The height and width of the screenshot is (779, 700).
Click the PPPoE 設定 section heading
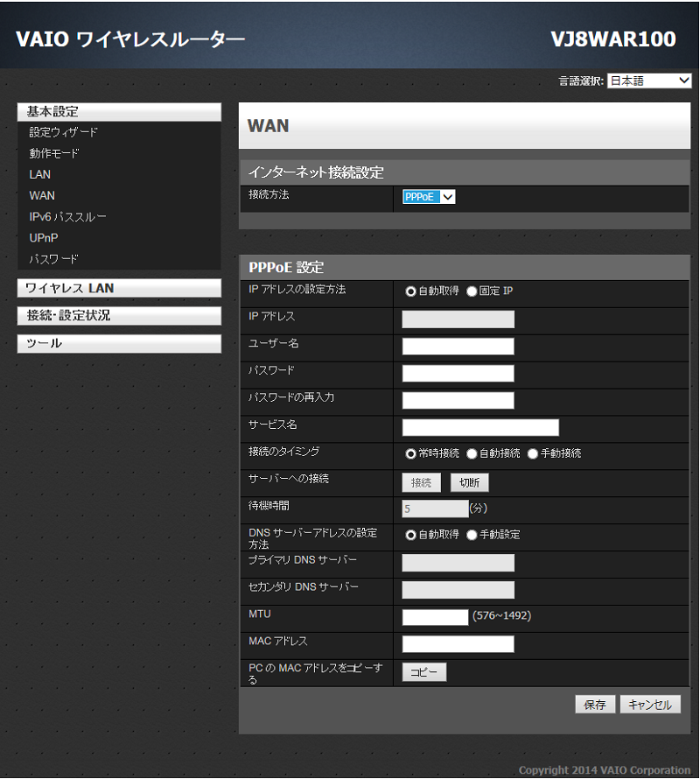click(286, 268)
